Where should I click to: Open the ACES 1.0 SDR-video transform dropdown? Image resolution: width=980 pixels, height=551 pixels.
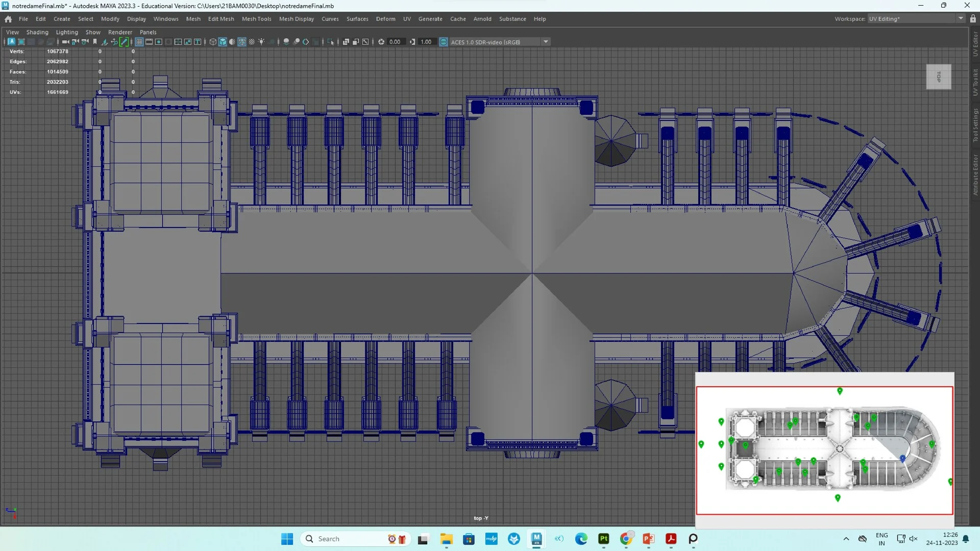tap(546, 41)
